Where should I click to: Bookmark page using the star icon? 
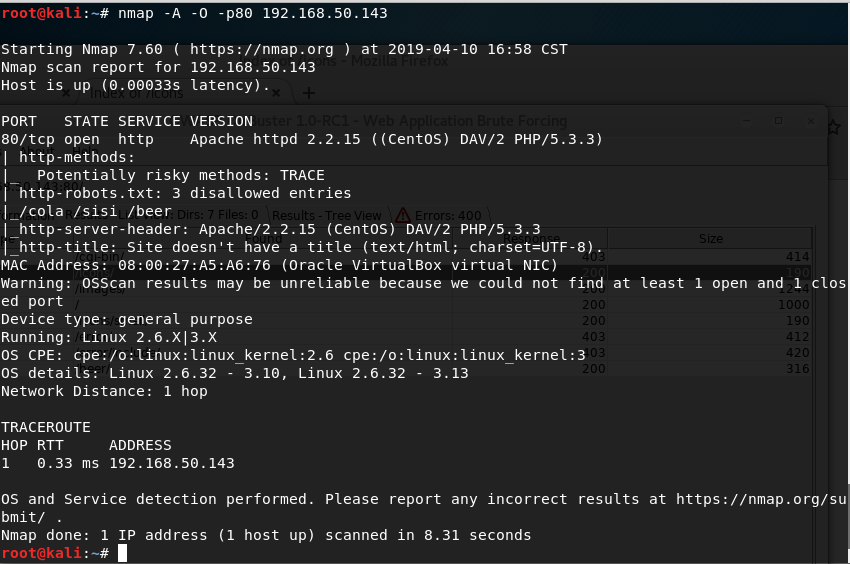[x=834, y=128]
